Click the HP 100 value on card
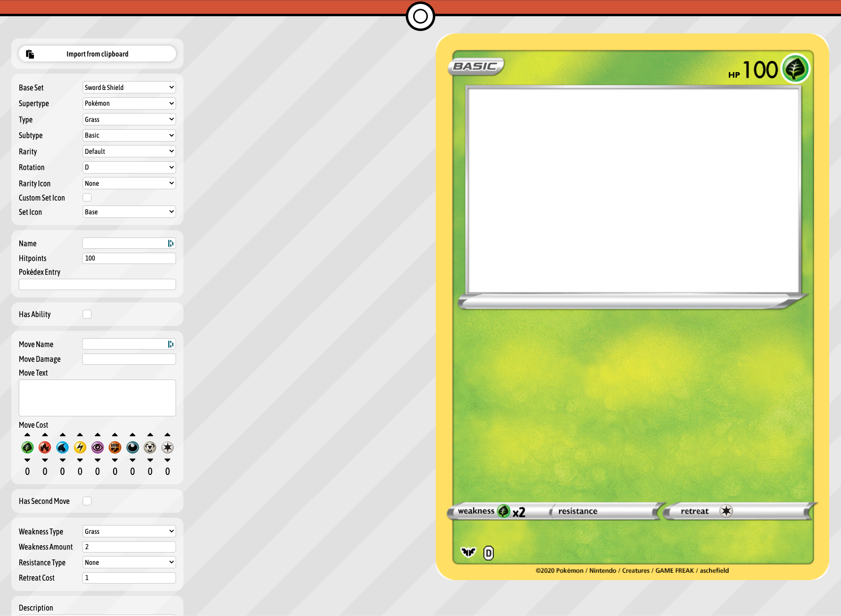The width and height of the screenshot is (841, 616). tap(753, 70)
